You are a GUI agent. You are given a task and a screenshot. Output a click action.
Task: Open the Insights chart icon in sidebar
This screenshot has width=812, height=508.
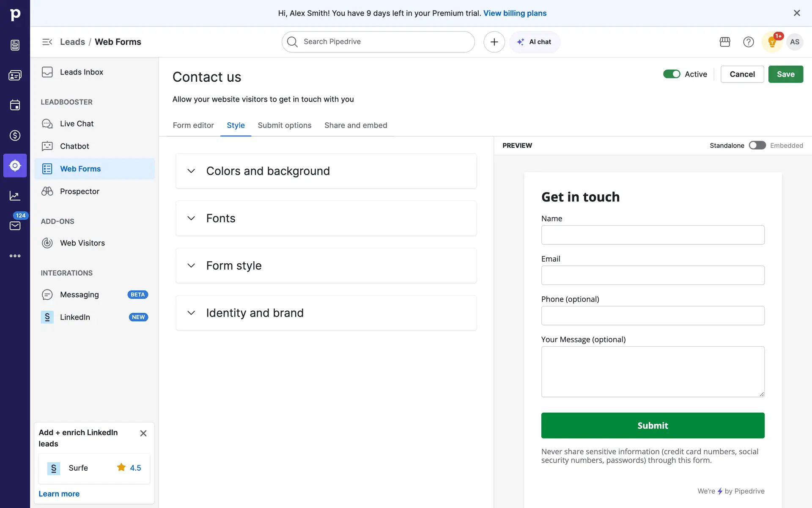(15, 196)
